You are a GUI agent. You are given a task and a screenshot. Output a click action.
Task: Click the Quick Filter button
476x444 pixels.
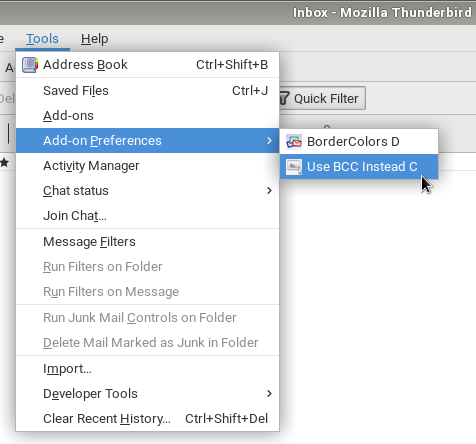(x=321, y=98)
